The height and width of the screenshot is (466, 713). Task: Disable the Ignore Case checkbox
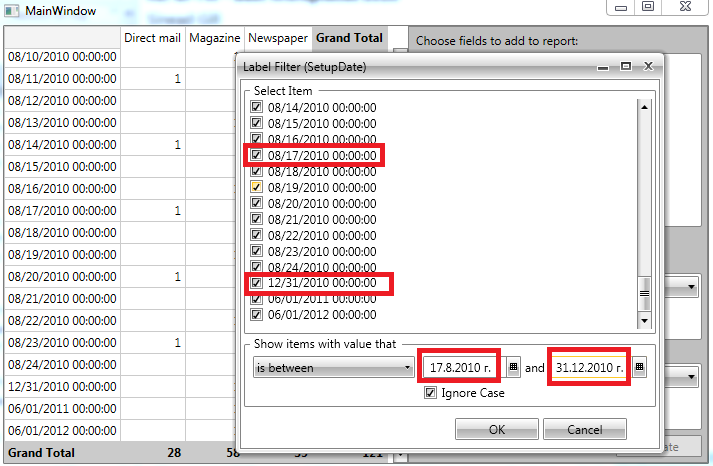pyautogui.click(x=430, y=392)
